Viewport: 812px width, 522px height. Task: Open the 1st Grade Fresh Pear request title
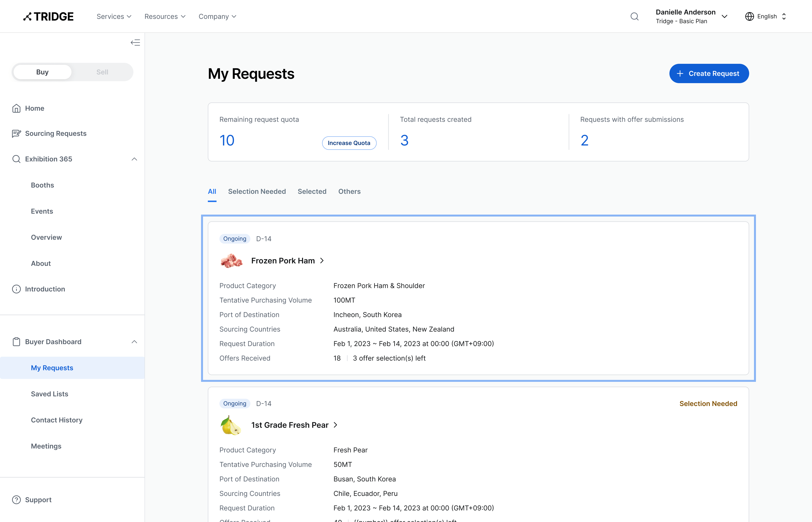point(290,425)
